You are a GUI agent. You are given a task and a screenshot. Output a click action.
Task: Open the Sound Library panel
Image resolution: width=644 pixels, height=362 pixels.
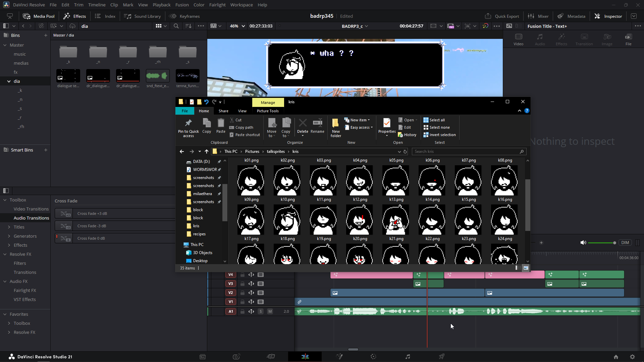(x=142, y=16)
